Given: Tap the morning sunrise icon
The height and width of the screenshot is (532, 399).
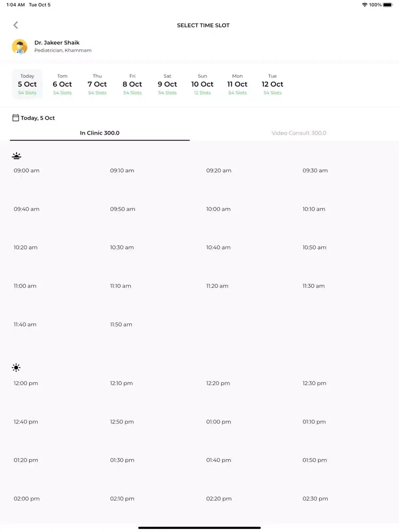Looking at the screenshot, I should [x=16, y=156].
